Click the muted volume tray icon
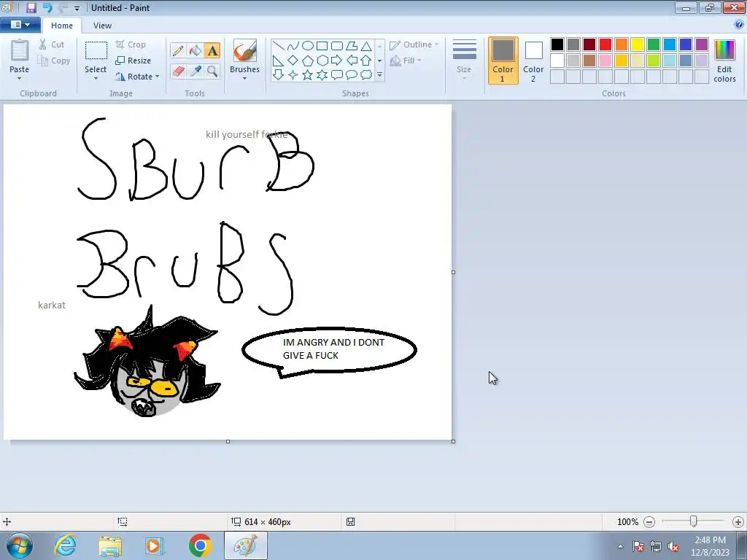747x560 pixels. point(673,547)
